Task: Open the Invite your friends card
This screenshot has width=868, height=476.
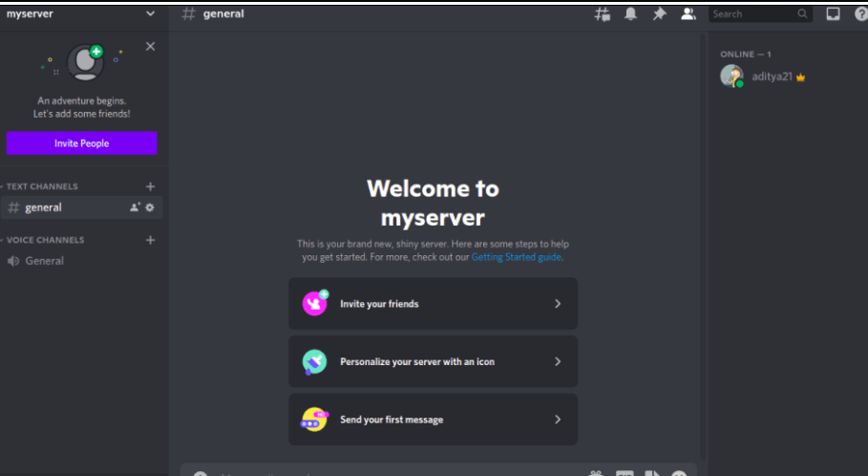Action: pyautogui.click(x=433, y=304)
